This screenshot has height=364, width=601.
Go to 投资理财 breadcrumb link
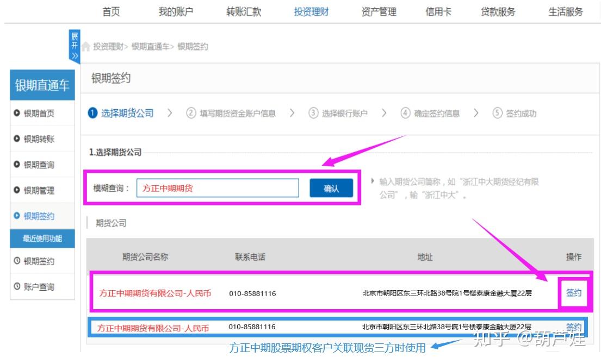click(x=108, y=47)
